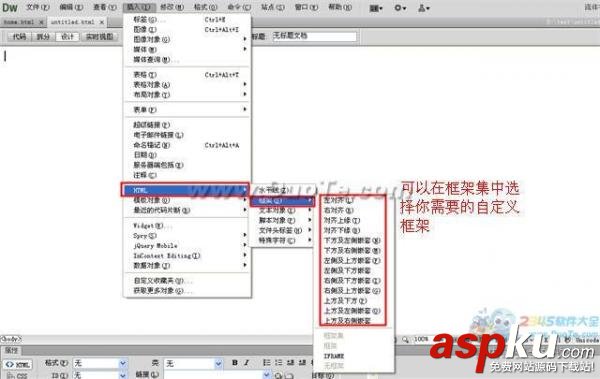Image resolution: width=600 pixels, height=379 pixels.
Task: Open the 格式 menu in menu bar
Action: pos(205,7)
